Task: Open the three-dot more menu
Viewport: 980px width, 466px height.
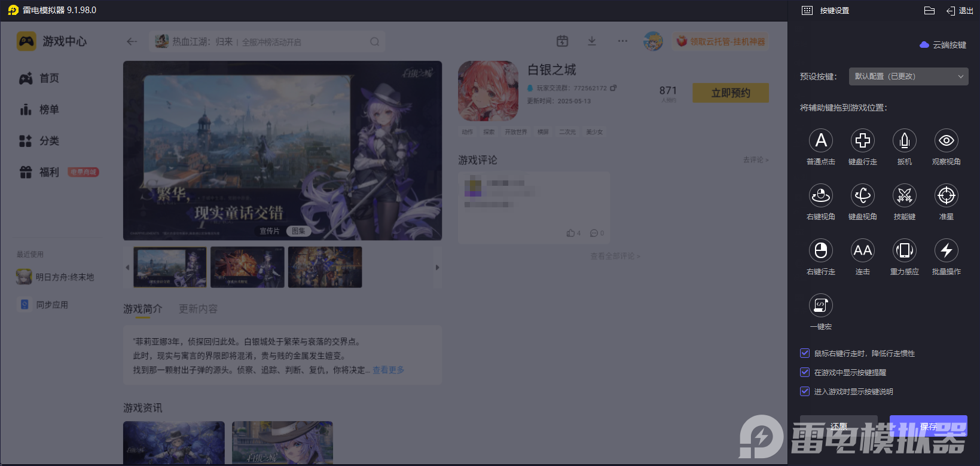Action: click(x=622, y=41)
